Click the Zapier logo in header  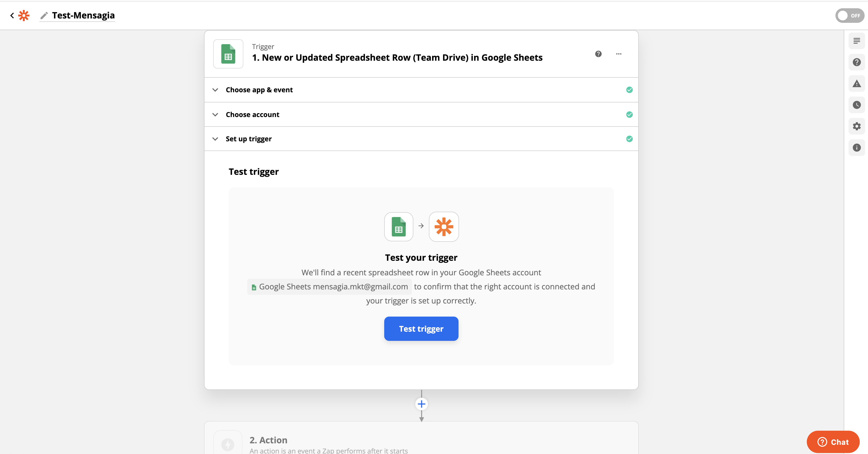tap(24, 16)
